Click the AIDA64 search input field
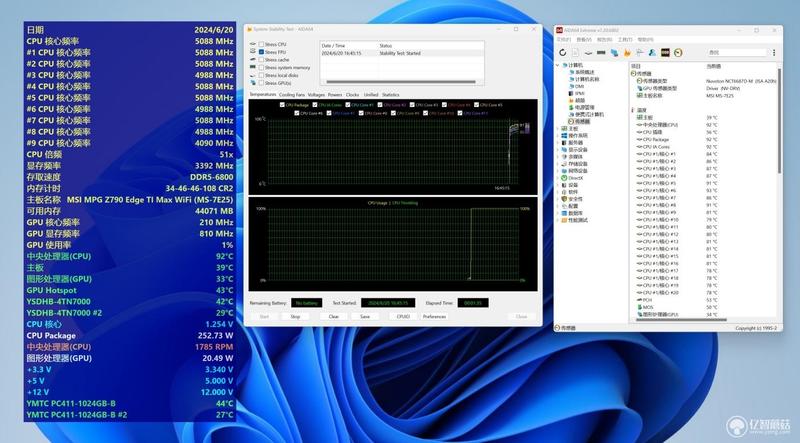Viewport: 800px width, 443px height. [737, 53]
